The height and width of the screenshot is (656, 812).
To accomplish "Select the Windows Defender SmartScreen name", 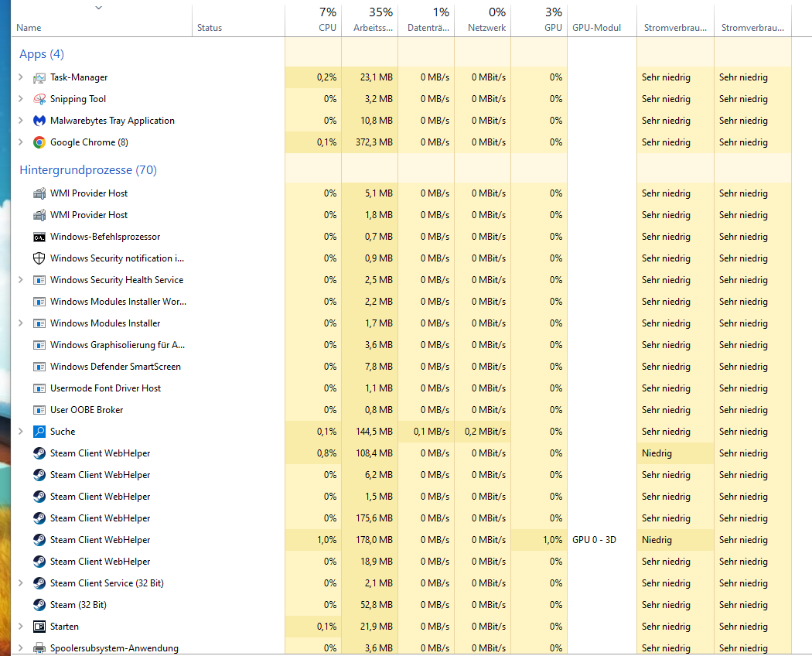I will click(x=115, y=367).
